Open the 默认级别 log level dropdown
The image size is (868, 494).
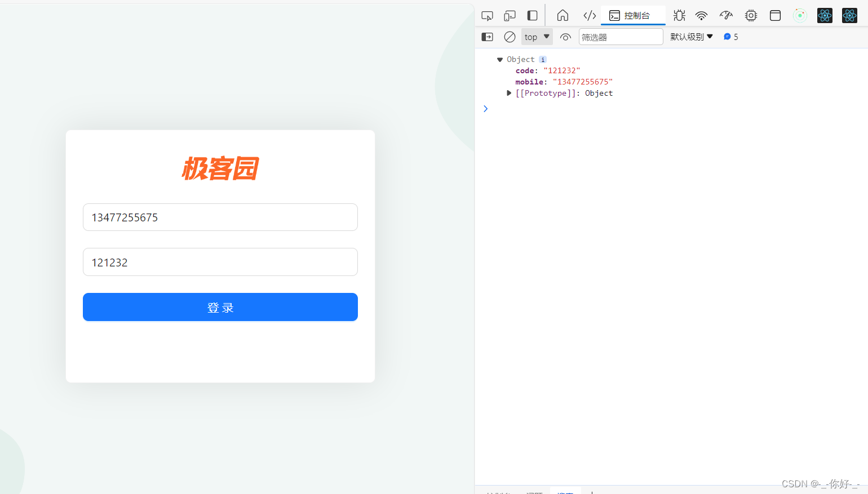tap(692, 37)
